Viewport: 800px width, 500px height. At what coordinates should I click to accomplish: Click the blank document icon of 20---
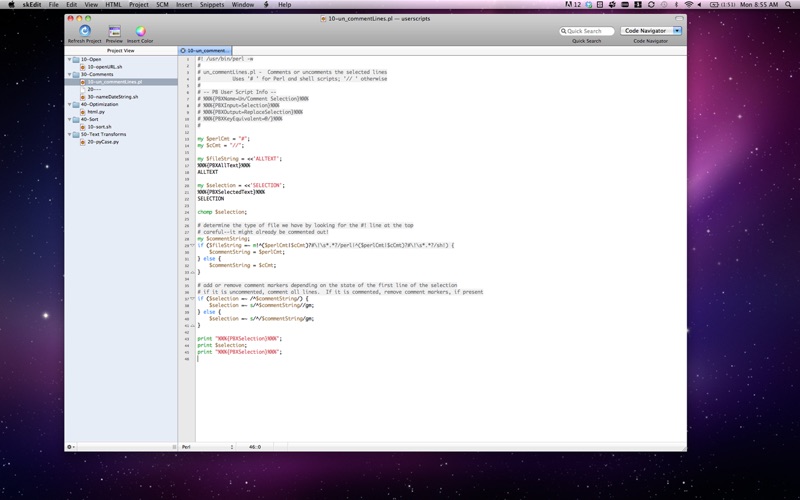(83, 89)
